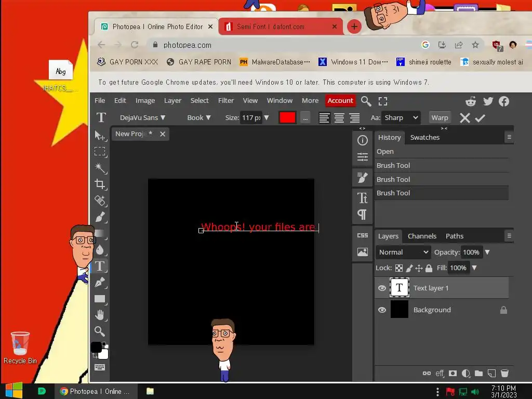Image resolution: width=532 pixels, height=399 pixels.
Task: Add new layer icon
Action: pos(491,373)
